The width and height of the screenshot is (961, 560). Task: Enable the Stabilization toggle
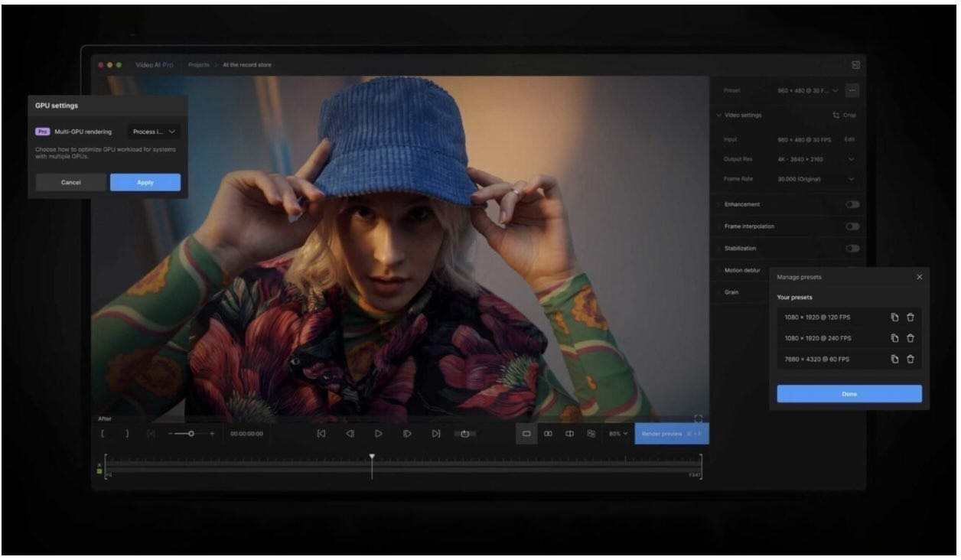[852, 249]
